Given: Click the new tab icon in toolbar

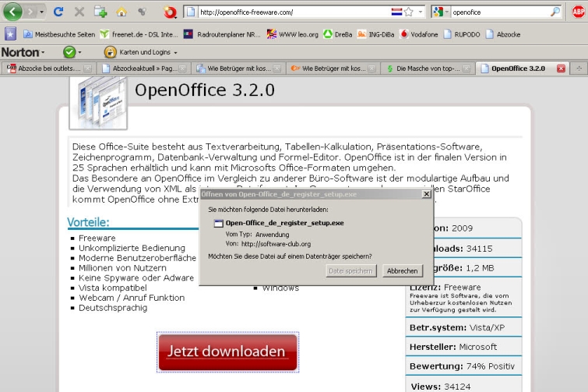Looking at the screenshot, I should point(100,12).
